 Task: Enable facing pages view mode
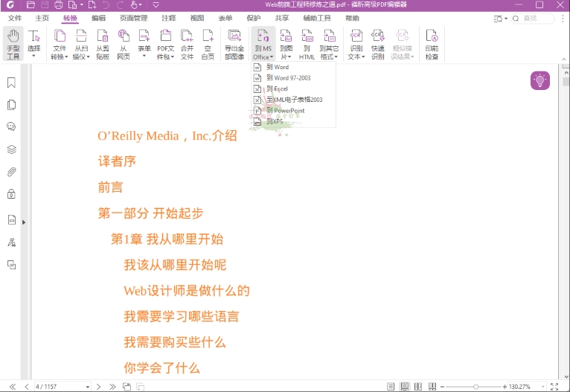coord(418,387)
